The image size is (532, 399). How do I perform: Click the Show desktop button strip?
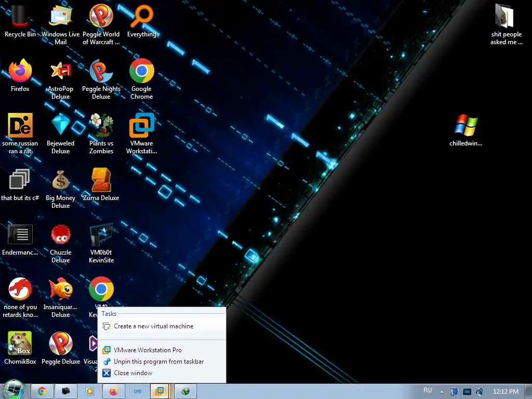tap(528, 392)
